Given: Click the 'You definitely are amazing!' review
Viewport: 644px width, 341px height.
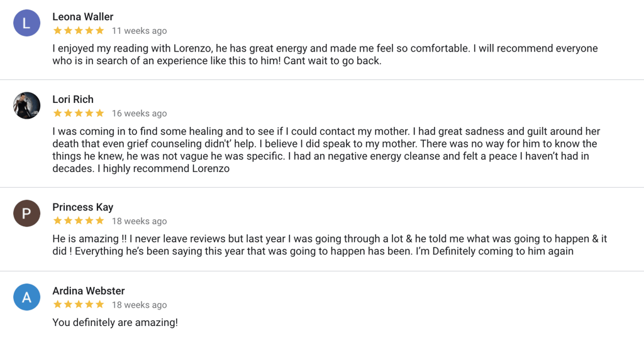Looking at the screenshot, I should tap(115, 323).
